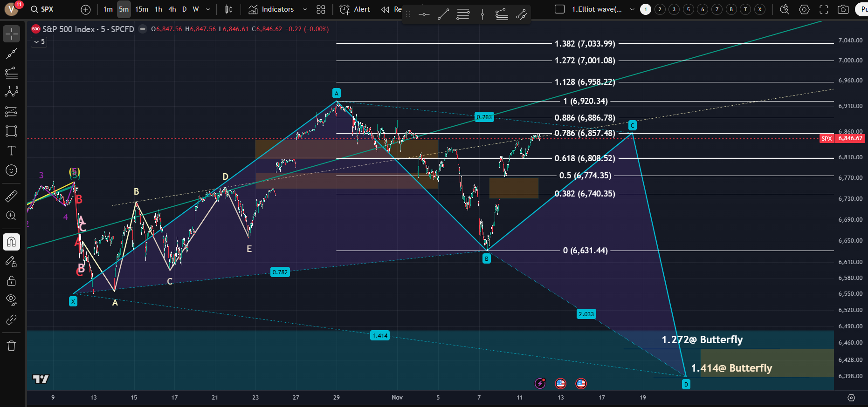Click the trash Remove objects icon

(x=11, y=346)
